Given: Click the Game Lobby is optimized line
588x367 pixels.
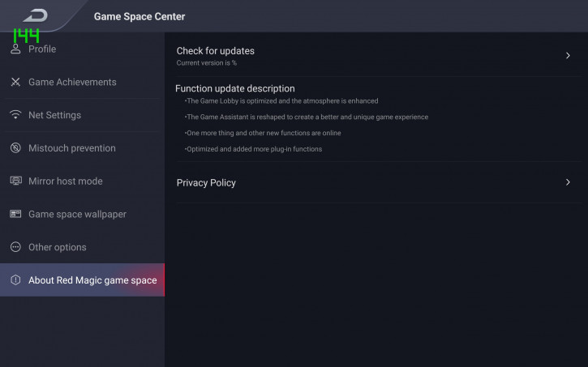Looking at the screenshot, I should 281,101.
